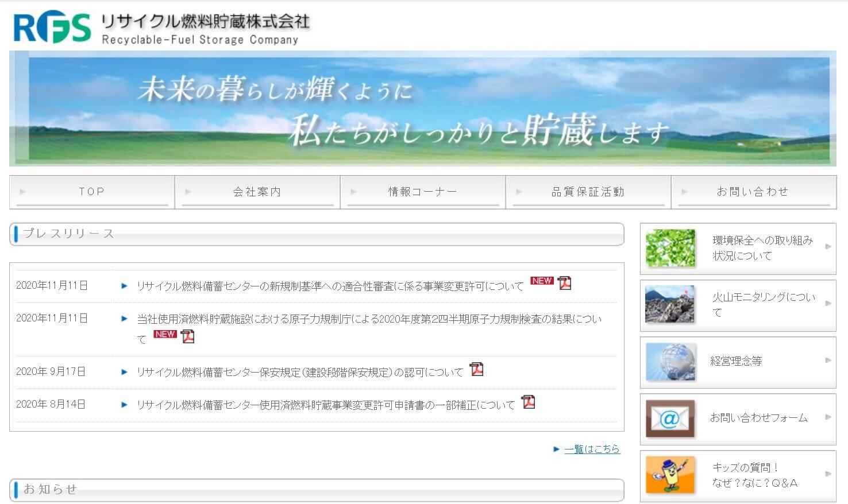Screen dimensions: 848x504
Task: Click the globe image for 経営理念等
Action: pos(670,362)
